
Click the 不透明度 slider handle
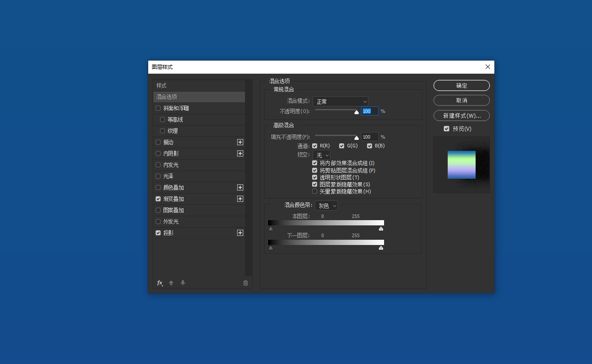point(357,112)
